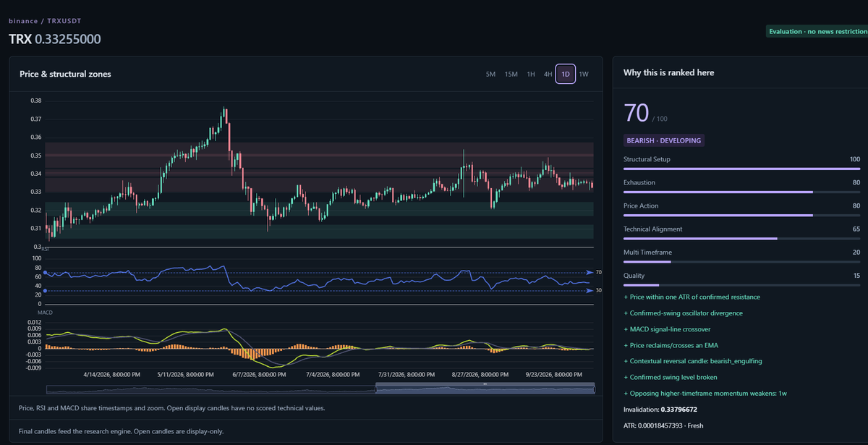The image size is (868, 445).
Task: Click the Multi Timeframe score label
Action: coord(647,252)
